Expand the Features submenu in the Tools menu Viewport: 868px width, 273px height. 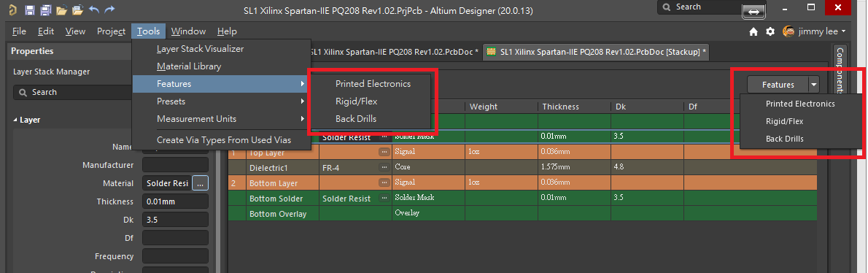222,84
